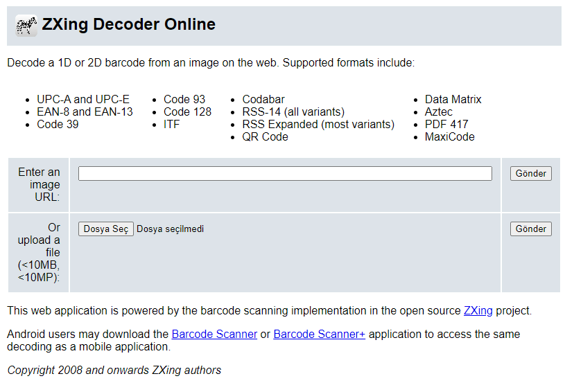Submit the uploaded file with its Gönder button
Screen dimensions: 565x392
pyautogui.click(x=531, y=229)
